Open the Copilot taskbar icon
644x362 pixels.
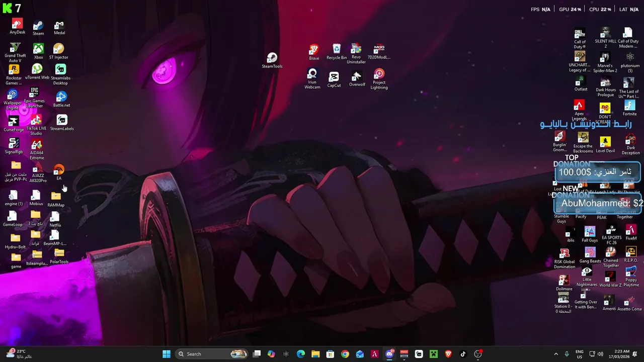point(271,354)
